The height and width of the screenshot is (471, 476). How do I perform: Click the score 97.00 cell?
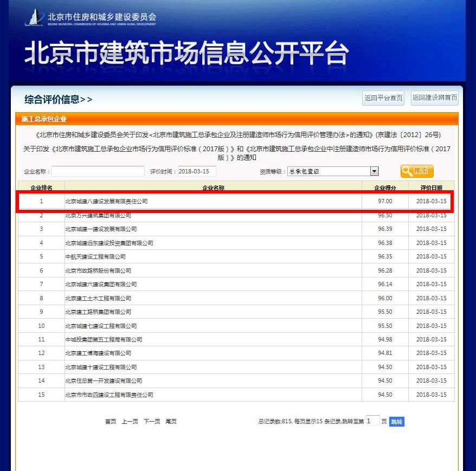385,201
